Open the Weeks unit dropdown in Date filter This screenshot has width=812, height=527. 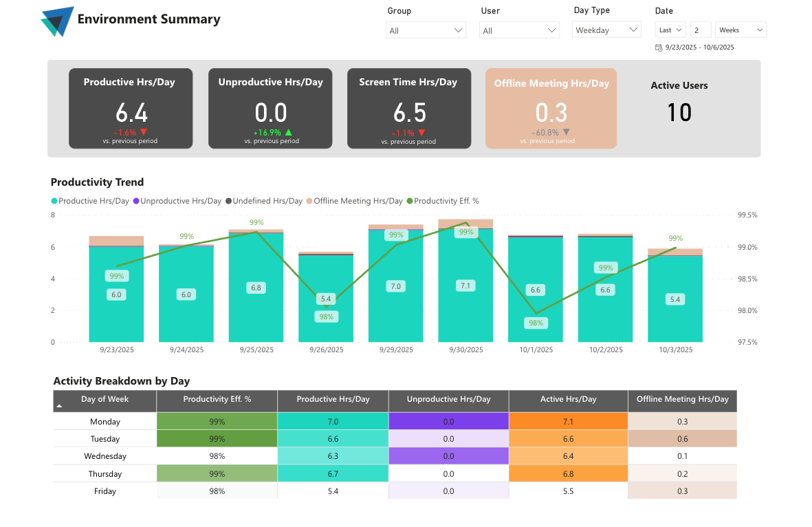point(740,30)
